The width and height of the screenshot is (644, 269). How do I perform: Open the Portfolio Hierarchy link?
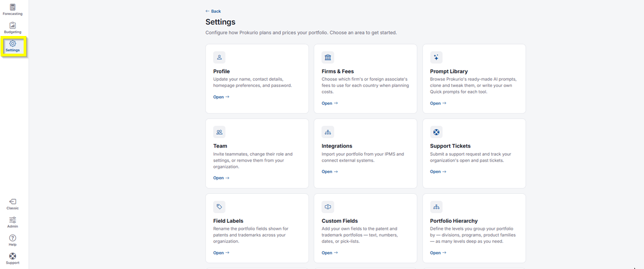click(x=438, y=253)
